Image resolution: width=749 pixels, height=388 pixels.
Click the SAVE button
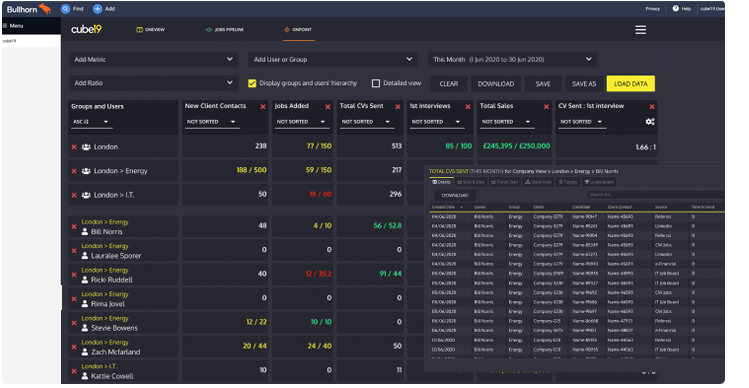coord(543,84)
